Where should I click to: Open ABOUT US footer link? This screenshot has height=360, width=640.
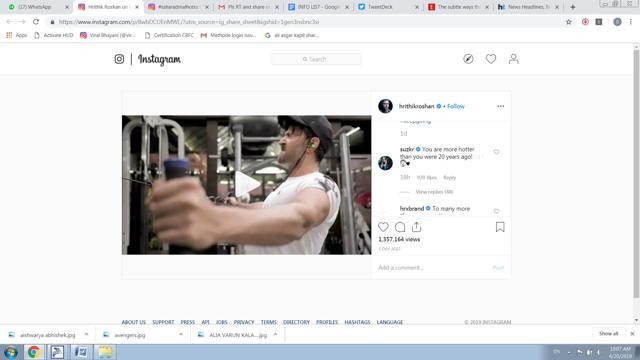(x=133, y=322)
